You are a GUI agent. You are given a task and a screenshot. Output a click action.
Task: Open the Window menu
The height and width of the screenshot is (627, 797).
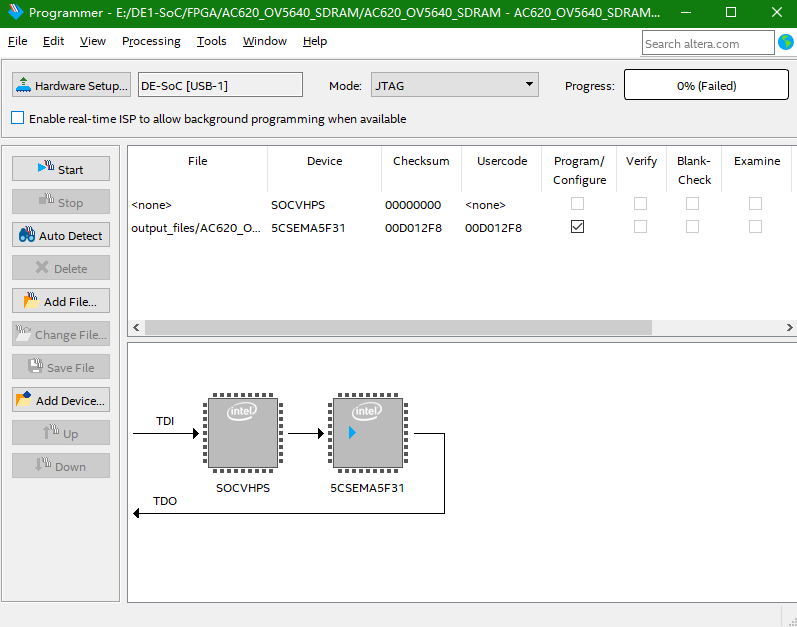(264, 41)
